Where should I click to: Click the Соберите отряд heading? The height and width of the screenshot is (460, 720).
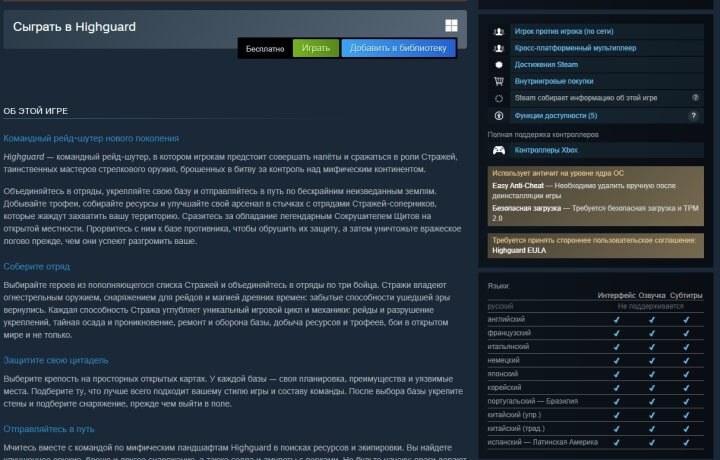point(37,266)
